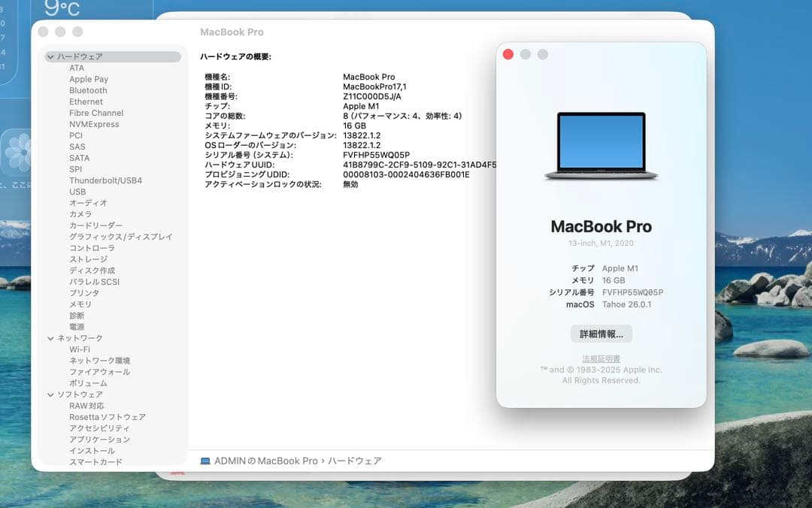Viewport: 812px width, 508px height.
Task: Open Thunderbolt/USB4 details
Action: [x=105, y=180]
